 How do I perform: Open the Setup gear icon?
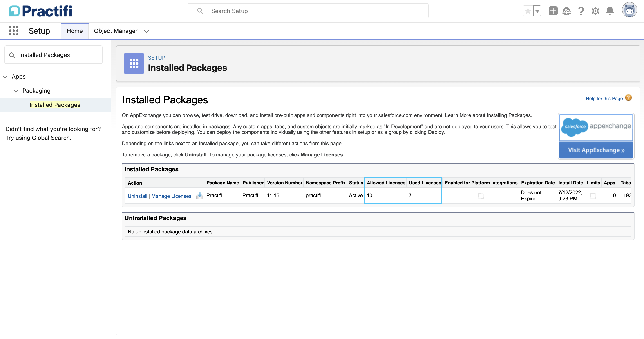tap(595, 11)
